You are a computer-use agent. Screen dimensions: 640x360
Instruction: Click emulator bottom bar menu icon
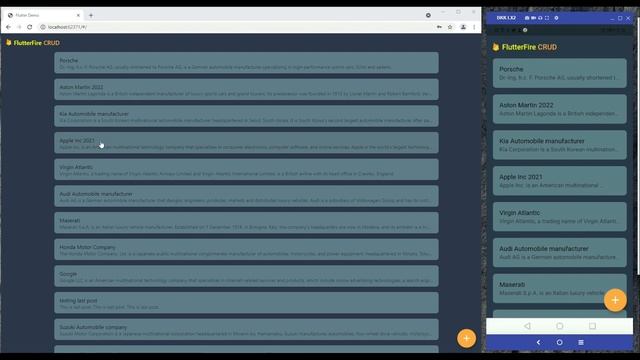[x=581, y=342]
